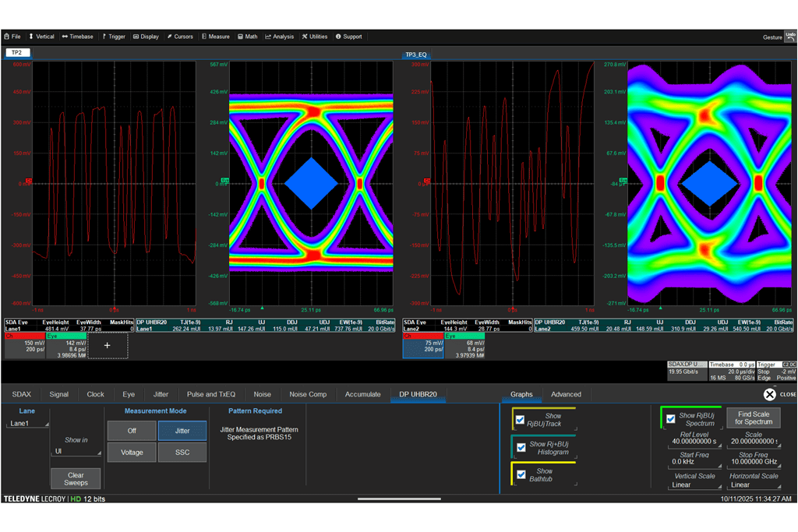Open the Trigger menu with the trigger icon

(x=113, y=37)
